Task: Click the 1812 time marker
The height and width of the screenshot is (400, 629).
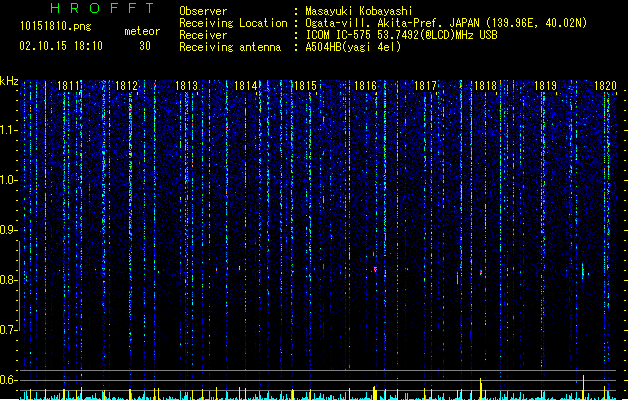Action: [x=126, y=86]
